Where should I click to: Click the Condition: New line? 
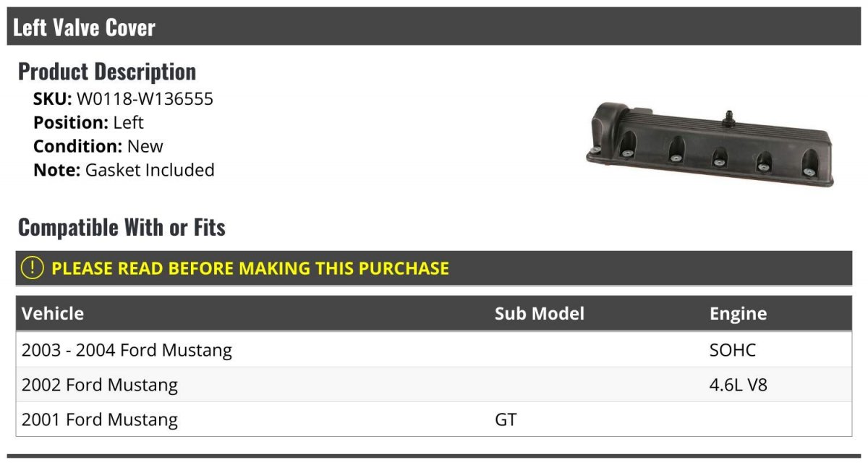pyautogui.click(x=98, y=146)
